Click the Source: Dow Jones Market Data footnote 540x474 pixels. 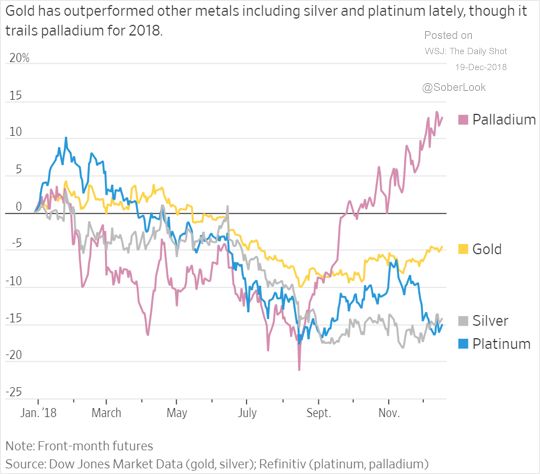(x=217, y=464)
